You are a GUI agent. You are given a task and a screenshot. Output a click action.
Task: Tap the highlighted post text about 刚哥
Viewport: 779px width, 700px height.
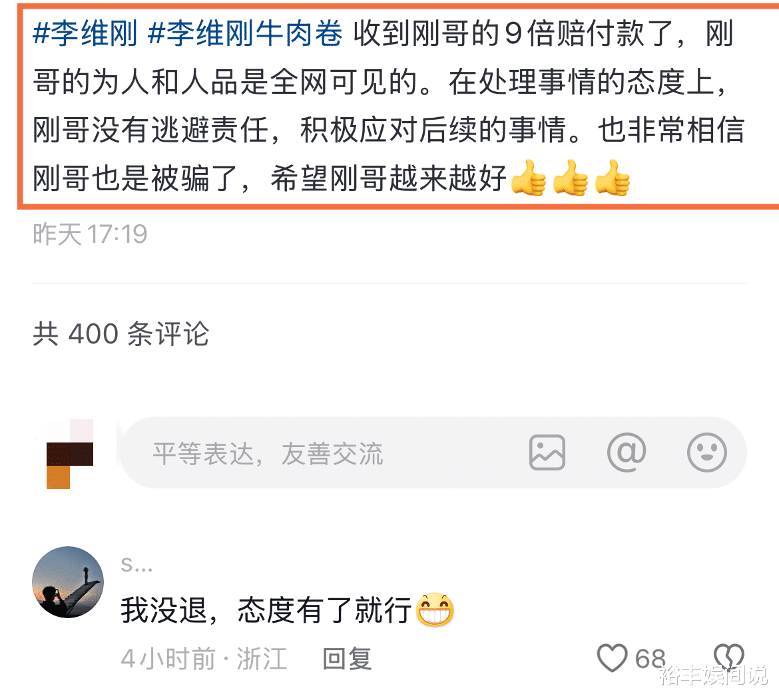[x=389, y=106]
